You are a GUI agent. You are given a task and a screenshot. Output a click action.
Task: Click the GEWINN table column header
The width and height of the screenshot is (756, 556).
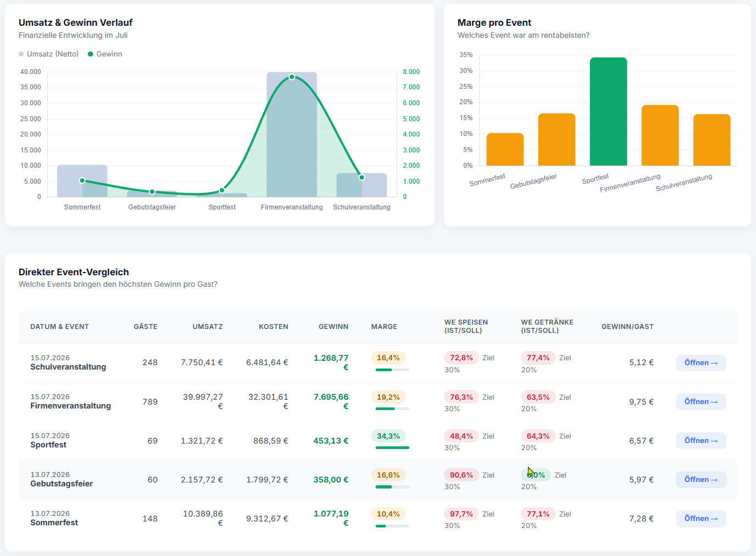pyautogui.click(x=333, y=327)
